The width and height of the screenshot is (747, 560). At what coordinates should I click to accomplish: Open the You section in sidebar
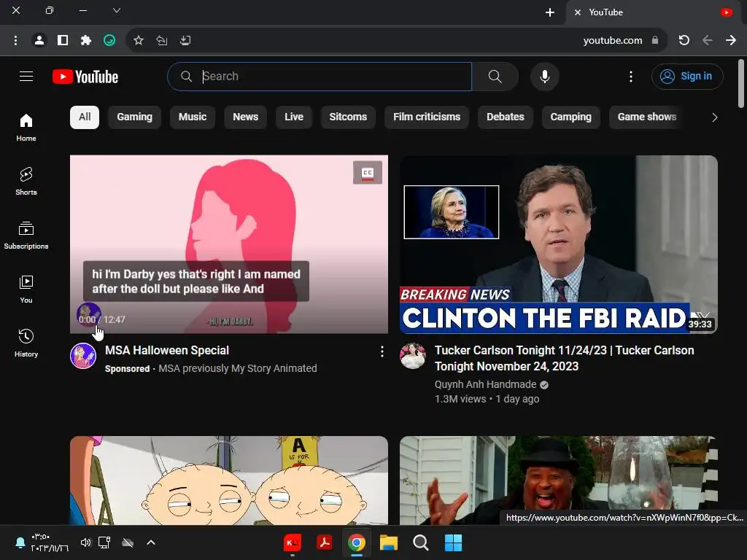pos(26,289)
